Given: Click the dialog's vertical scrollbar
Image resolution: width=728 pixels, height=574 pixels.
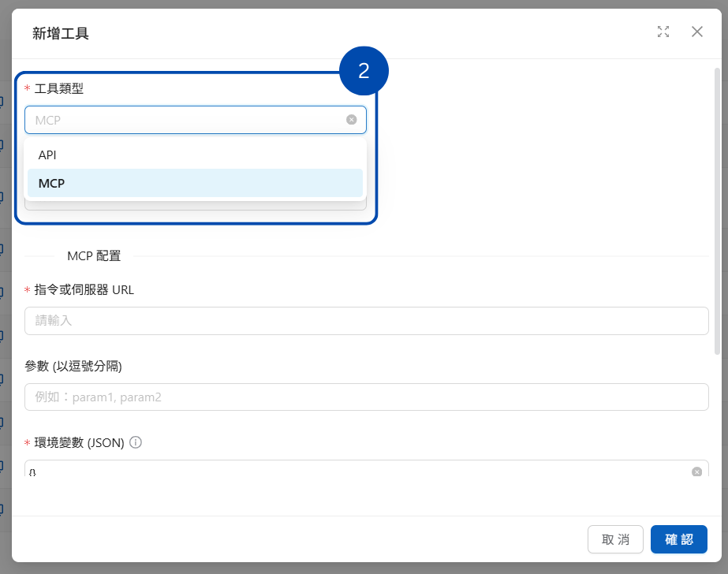Looking at the screenshot, I should pyautogui.click(x=716, y=213).
